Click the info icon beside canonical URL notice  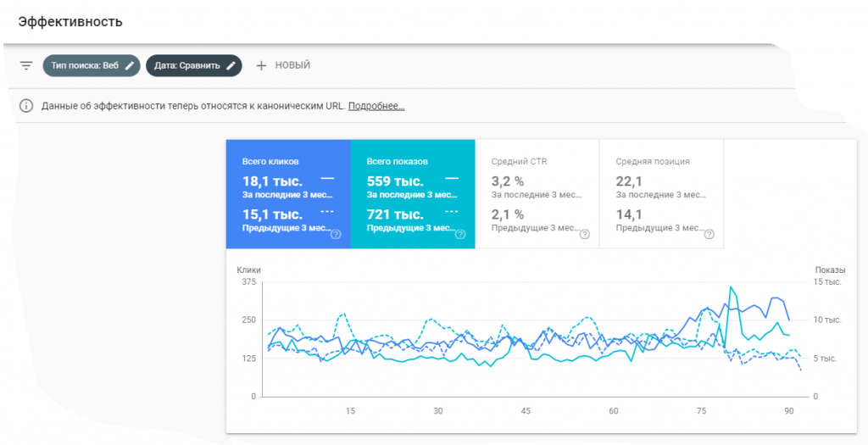[x=26, y=106]
